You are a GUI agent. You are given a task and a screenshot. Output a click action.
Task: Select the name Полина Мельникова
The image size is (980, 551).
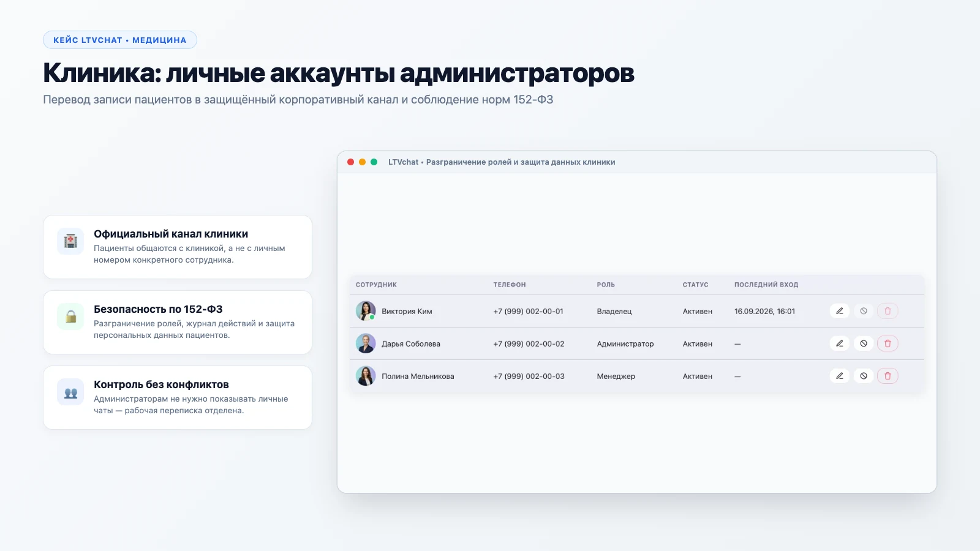pyautogui.click(x=418, y=376)
